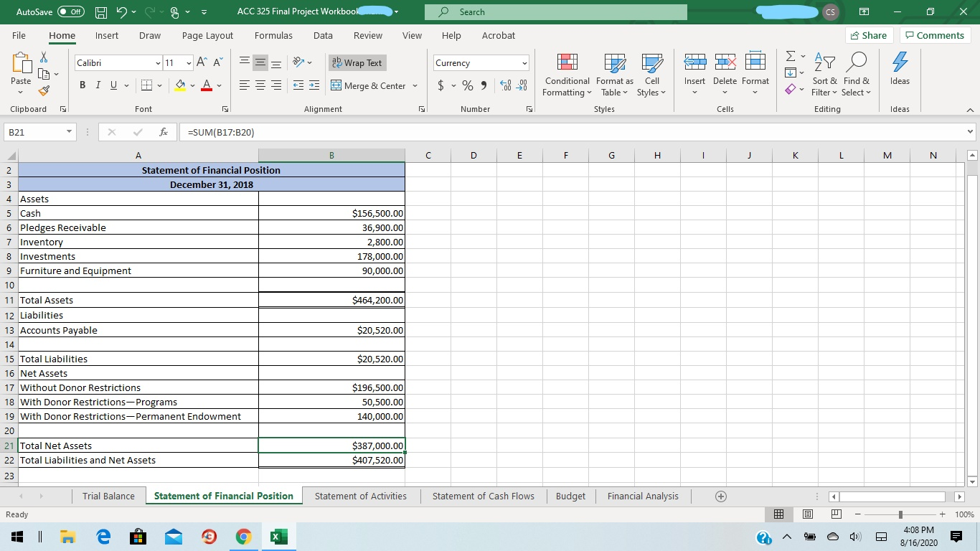Image resolution: width=980 pixels, height=551 pixels.
Task: Adjust the zoom slider handle
Action: pyautogui.click(x=900, y=514)
